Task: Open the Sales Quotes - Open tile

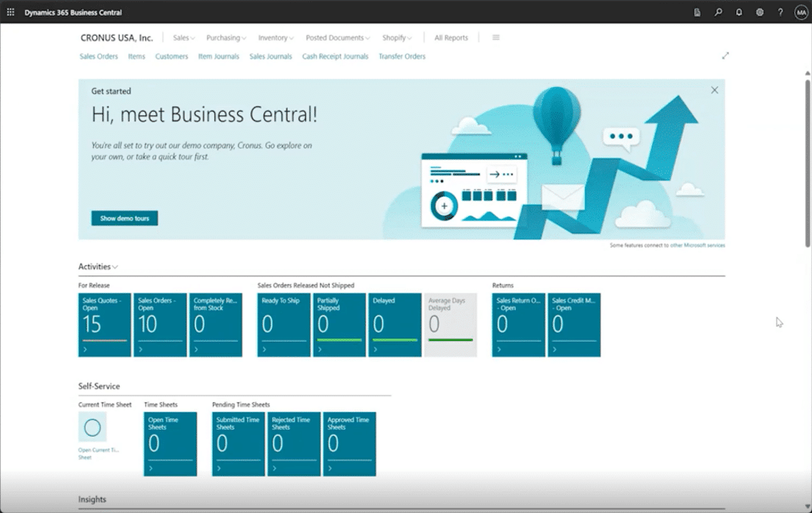Action: click(105, 324)
